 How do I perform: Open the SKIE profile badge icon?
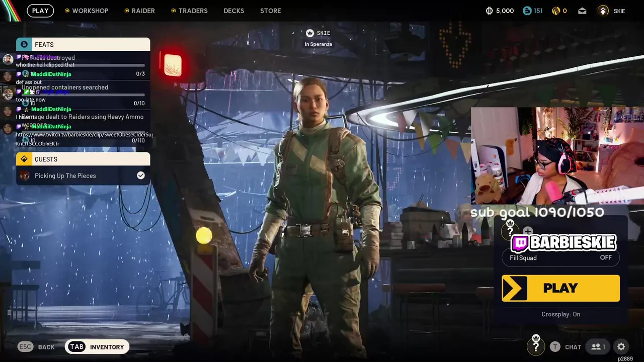point(603,11)
